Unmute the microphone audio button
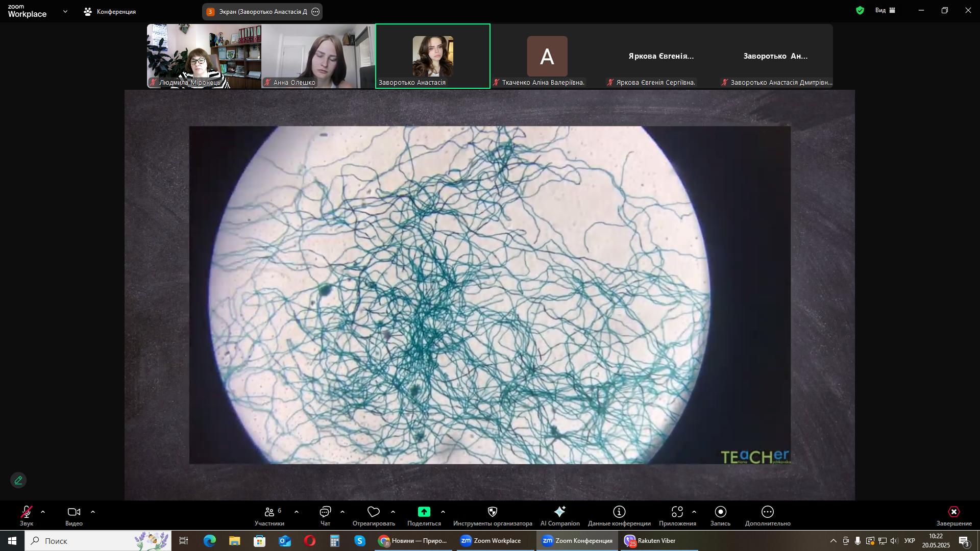The width and height of the screenshot is (980, 551). 27,512
